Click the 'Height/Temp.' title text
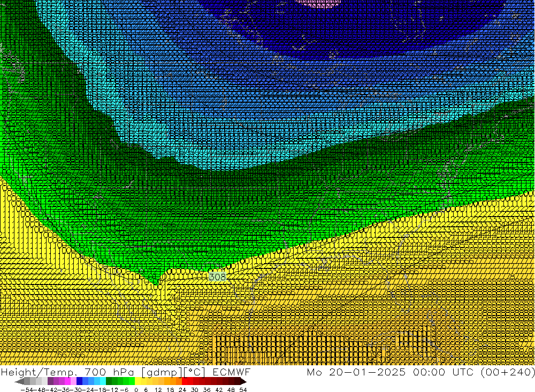This screenshot has width=535, height=392. [40, 372]
